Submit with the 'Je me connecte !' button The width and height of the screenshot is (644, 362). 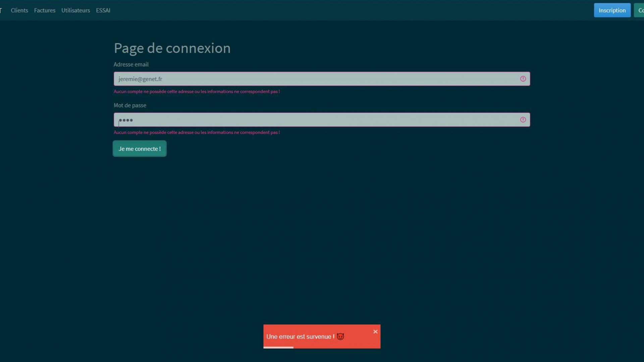click(x=140, y=149)
